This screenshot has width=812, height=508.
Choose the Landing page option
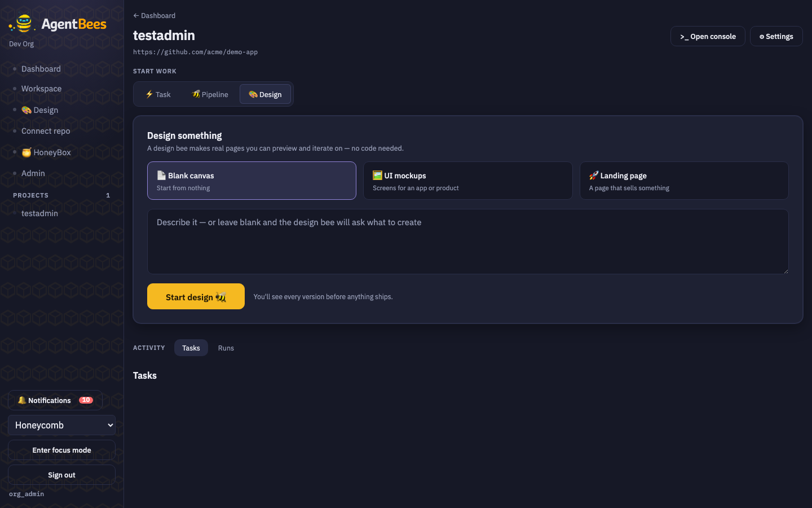pos(684,181)
